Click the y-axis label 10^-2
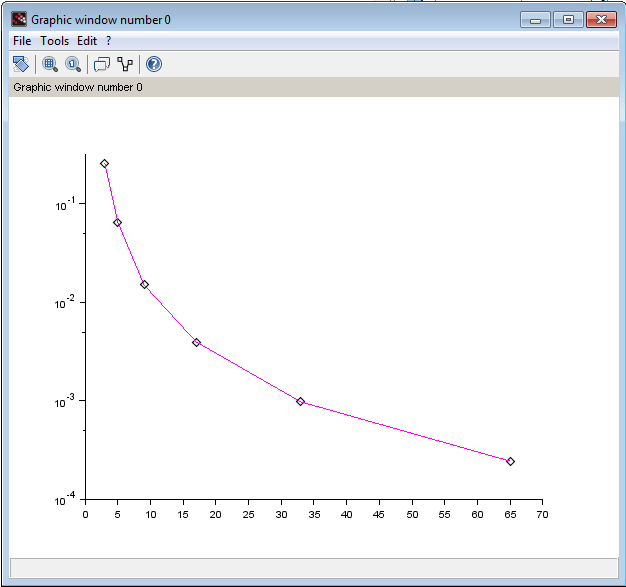626x587 pixels. pos(65,302)
